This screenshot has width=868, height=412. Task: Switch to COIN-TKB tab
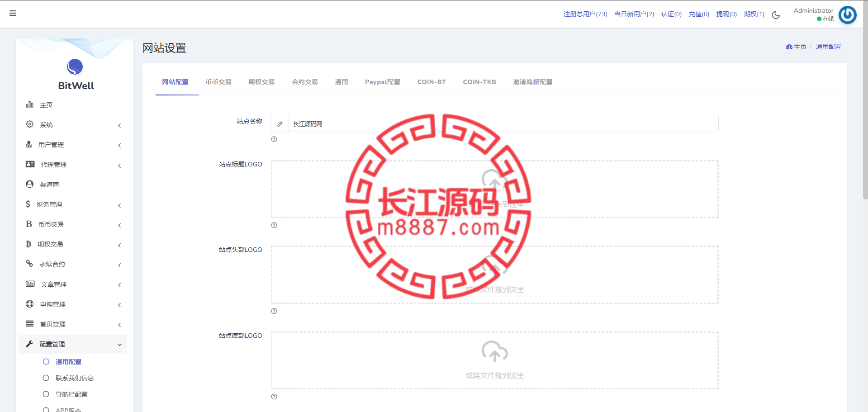pos(479,82)
